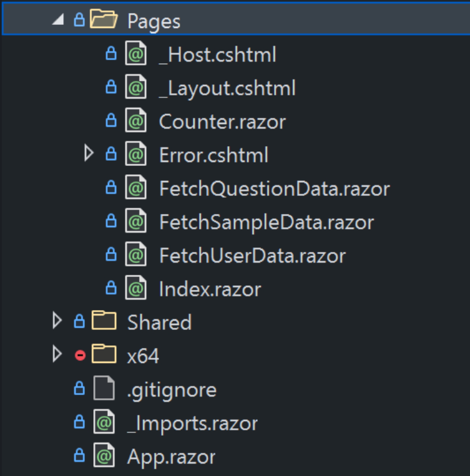
Task: Click the lock icon beside FetchUserData.razor
Action: coord(111,254)
